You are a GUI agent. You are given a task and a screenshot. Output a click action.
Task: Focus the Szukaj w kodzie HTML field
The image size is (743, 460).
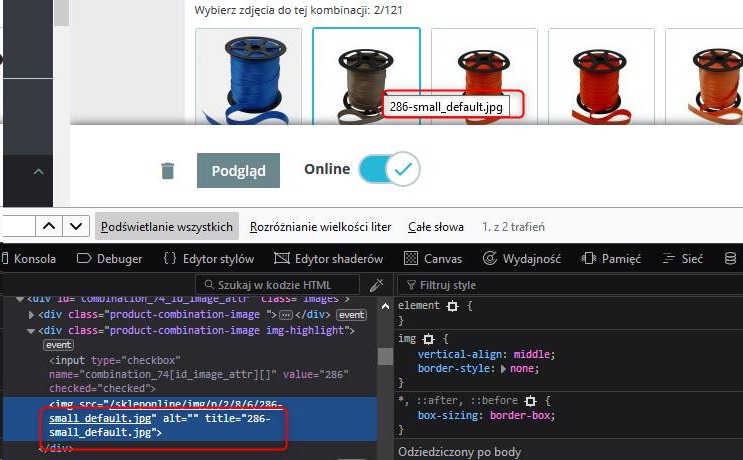click(x=277, y=285)
